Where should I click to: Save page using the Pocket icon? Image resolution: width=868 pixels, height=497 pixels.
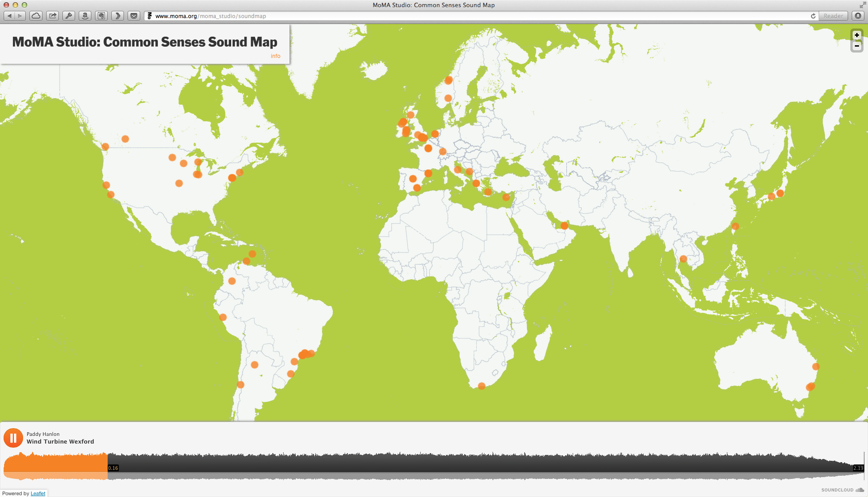(133, 15)
